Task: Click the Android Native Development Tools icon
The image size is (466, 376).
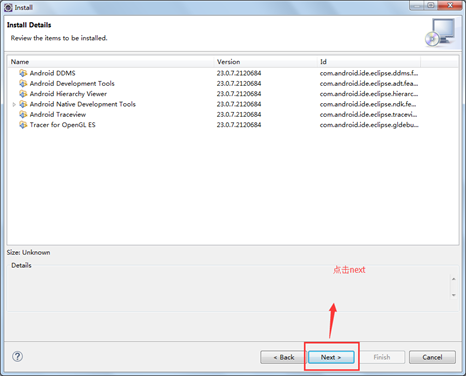Action: pos(23,104)
